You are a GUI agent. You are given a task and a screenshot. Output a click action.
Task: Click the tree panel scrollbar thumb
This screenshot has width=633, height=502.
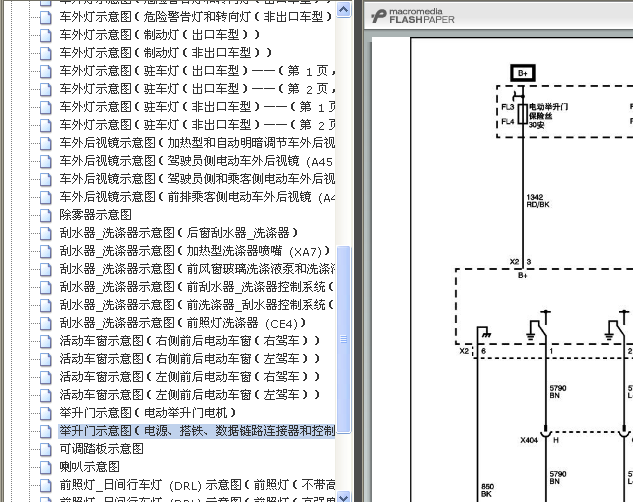[344, 339]
